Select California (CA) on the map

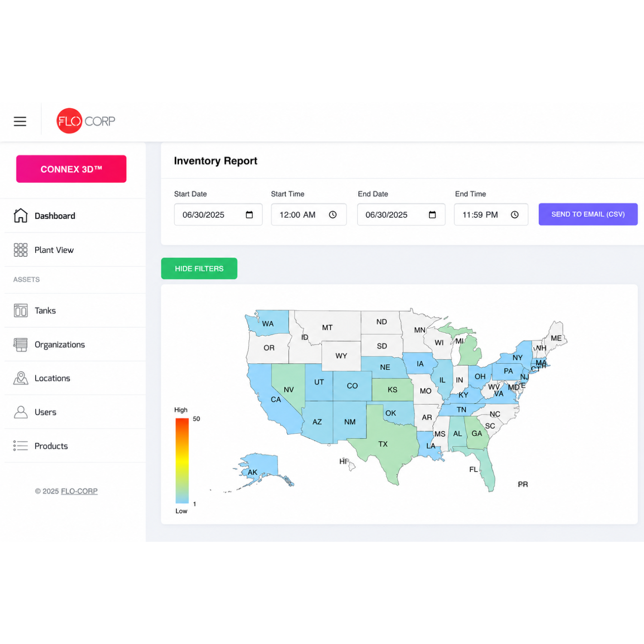(276, 400)
